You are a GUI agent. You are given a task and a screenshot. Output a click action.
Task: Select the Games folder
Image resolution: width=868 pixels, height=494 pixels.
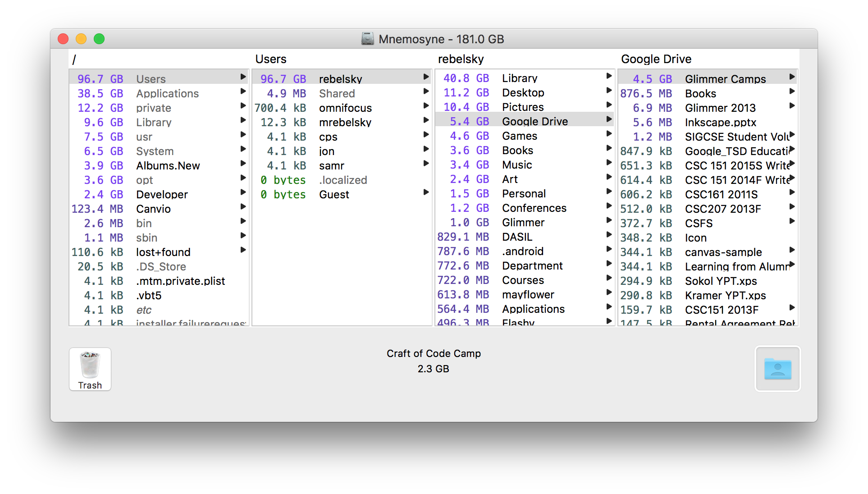[x=519, y=136]
